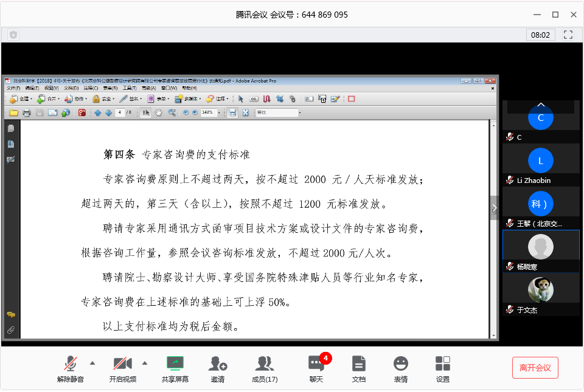Select Acrobat object arrow tool
Image resolution: width=584 pixels, height=392 pixels.
coord(241,99)
